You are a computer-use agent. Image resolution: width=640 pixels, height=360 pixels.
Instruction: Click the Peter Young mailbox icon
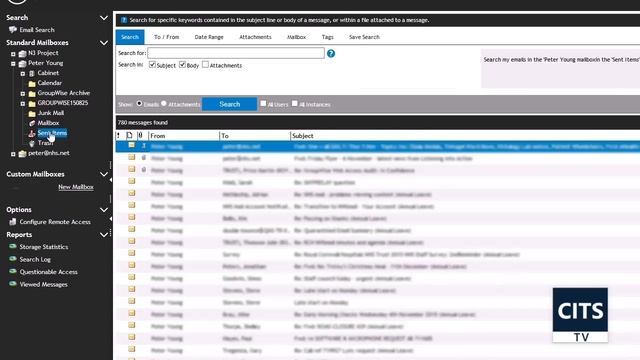pyautogui.click(x=22, y=63)
